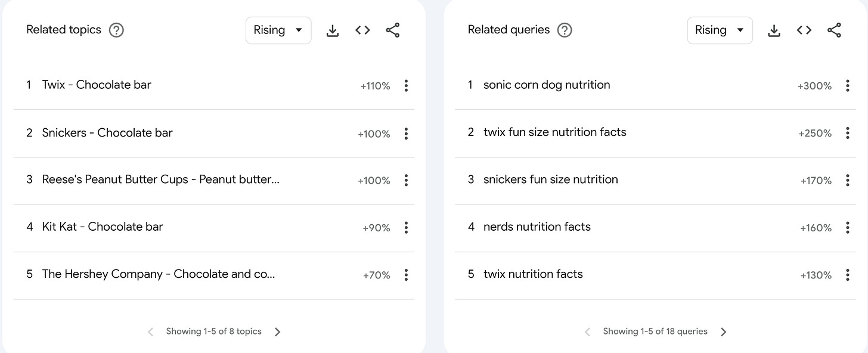Open the Snickers - Chocolate bar topic

coord(107,133)
